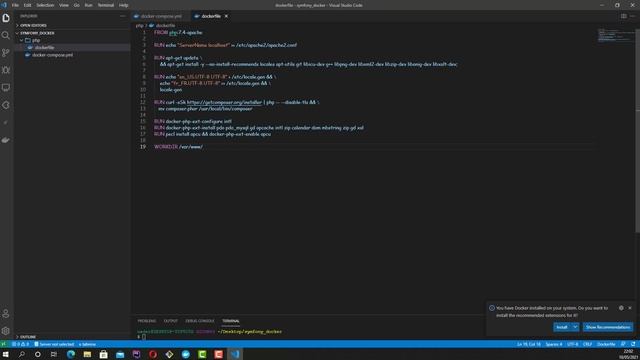Click the tabnine status bar item

87,344
